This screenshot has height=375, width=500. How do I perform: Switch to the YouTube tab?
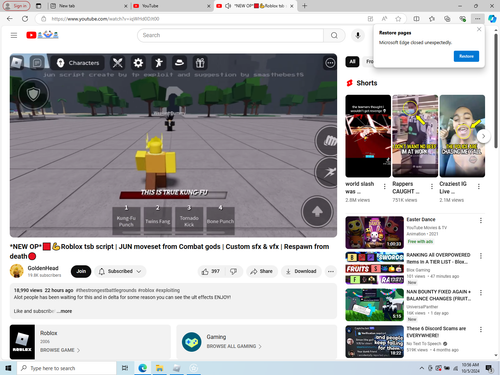tap(172, 6)
